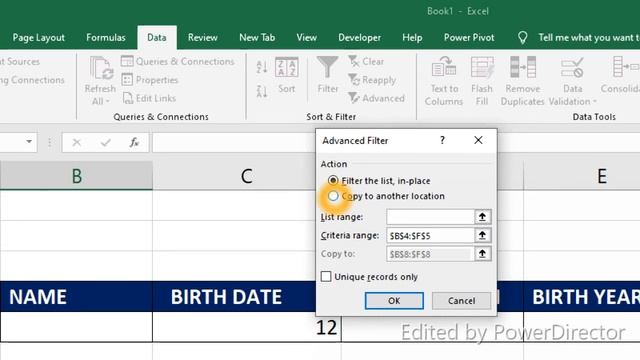
Task: Enable Unique records only checkbox
Action: point(326,277)
